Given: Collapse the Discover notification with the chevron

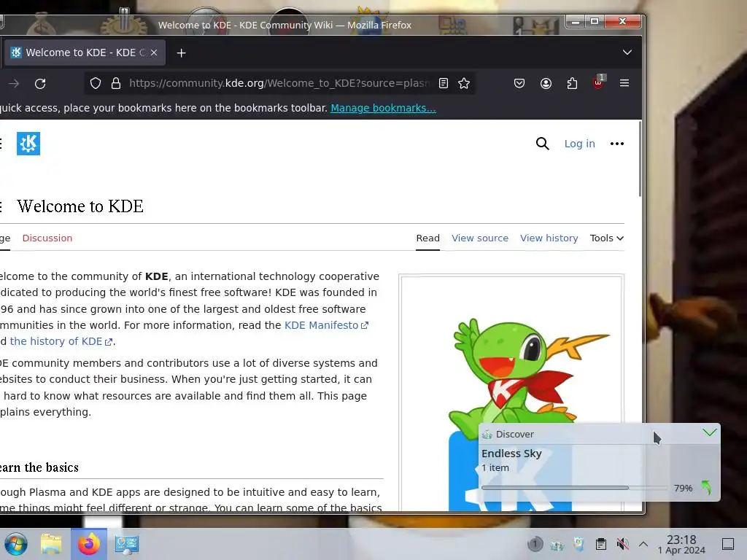Looking at the screenshot, I should pyautogui.click(x=709, y=433).
